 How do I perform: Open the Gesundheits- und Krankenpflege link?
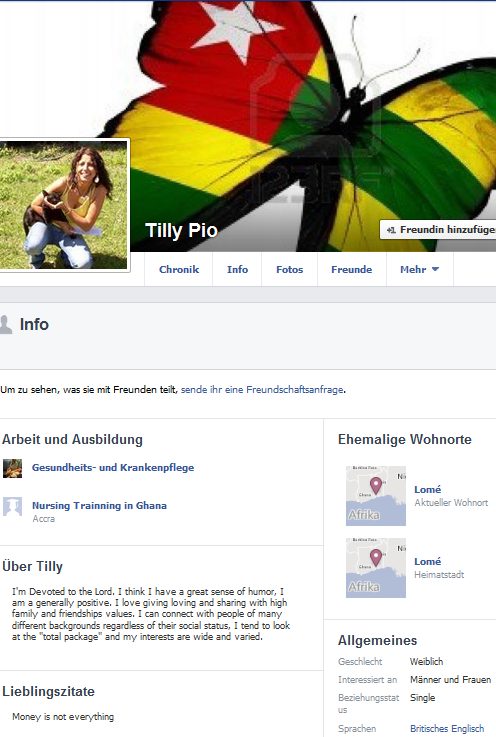tap(113, 468)
